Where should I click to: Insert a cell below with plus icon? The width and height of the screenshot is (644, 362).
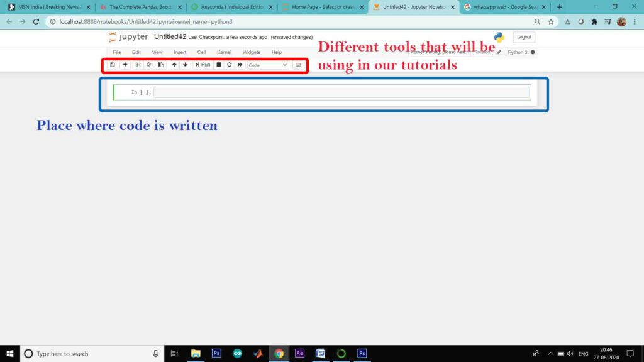coord(125,65)
